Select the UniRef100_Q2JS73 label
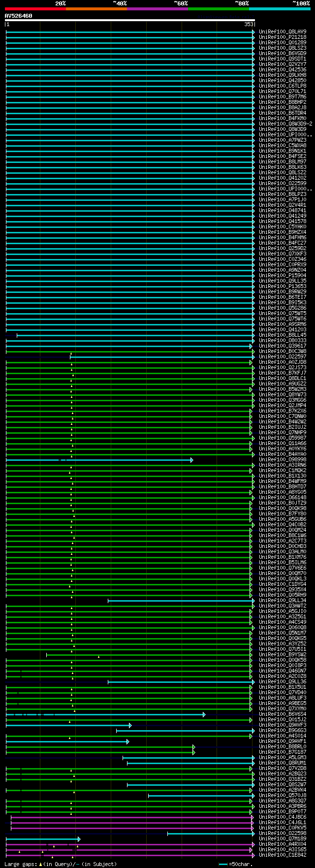This screenshot has height=868, width=315. click(283, 367)
